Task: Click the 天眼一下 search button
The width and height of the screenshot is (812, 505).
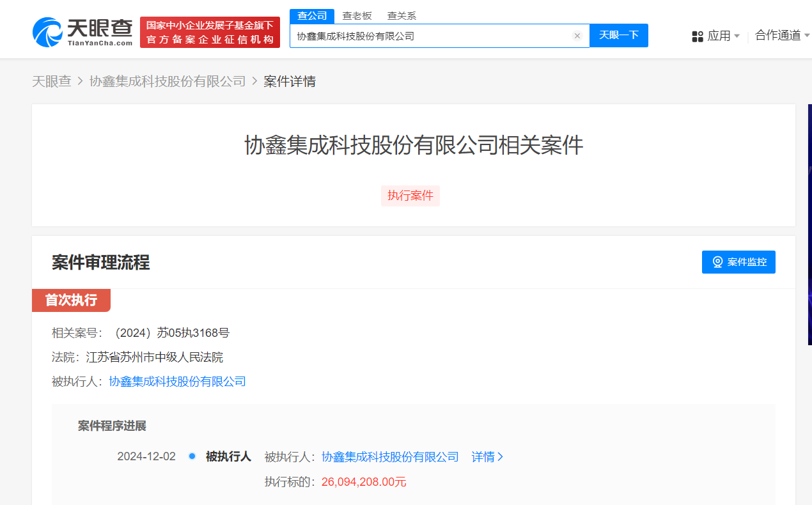Action: (619, 36)
